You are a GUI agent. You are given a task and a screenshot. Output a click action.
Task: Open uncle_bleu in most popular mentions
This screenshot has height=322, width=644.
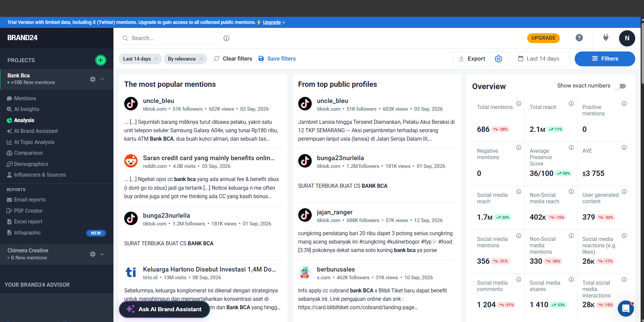[159, 101]
